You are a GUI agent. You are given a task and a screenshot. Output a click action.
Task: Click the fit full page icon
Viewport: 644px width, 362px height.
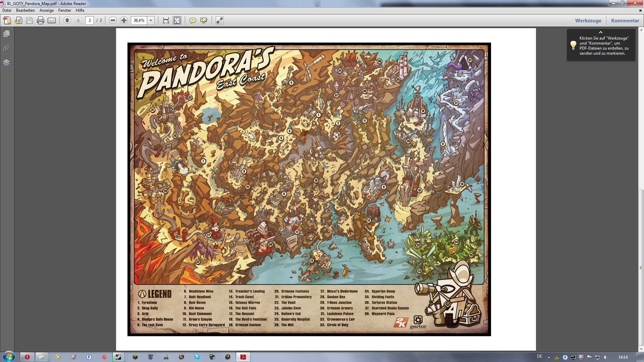pyautogui.click(x=177, y=20)
